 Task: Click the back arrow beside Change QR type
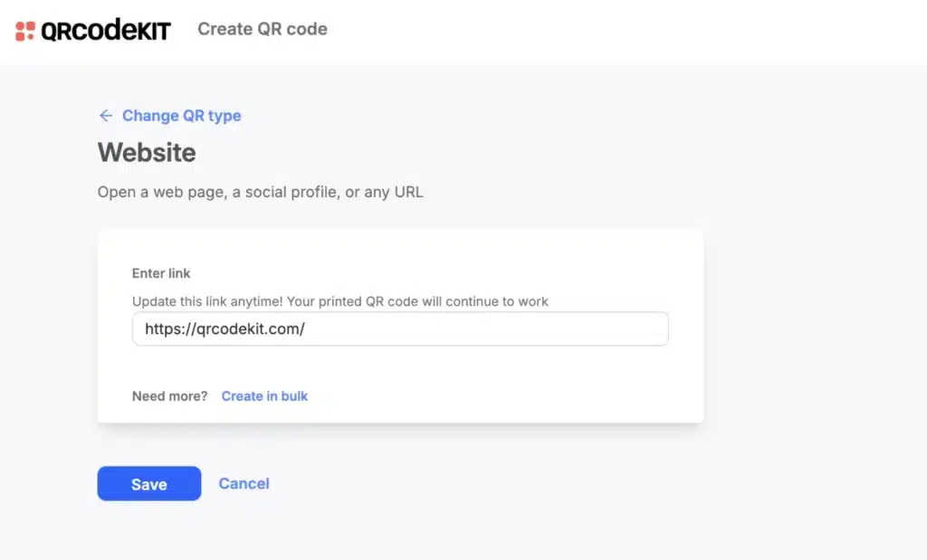pyautogui.click(x=106, y=116)
